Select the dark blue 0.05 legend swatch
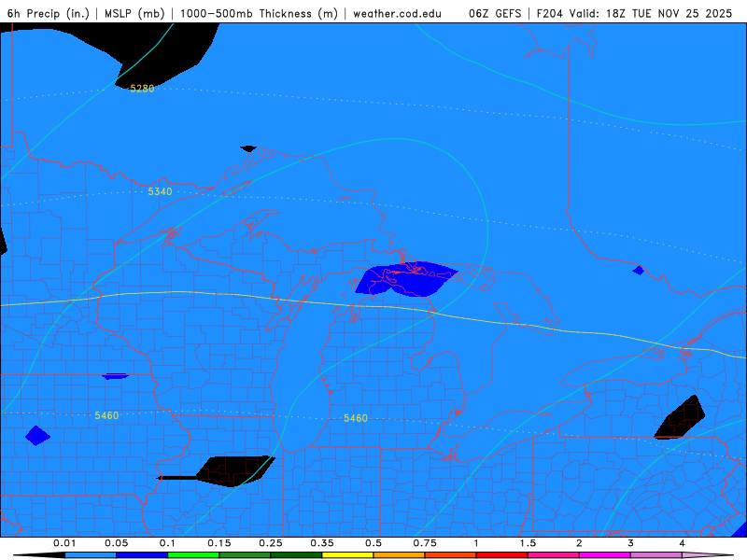Viewport: 747px width, 560px height. [x=142, y=555]
